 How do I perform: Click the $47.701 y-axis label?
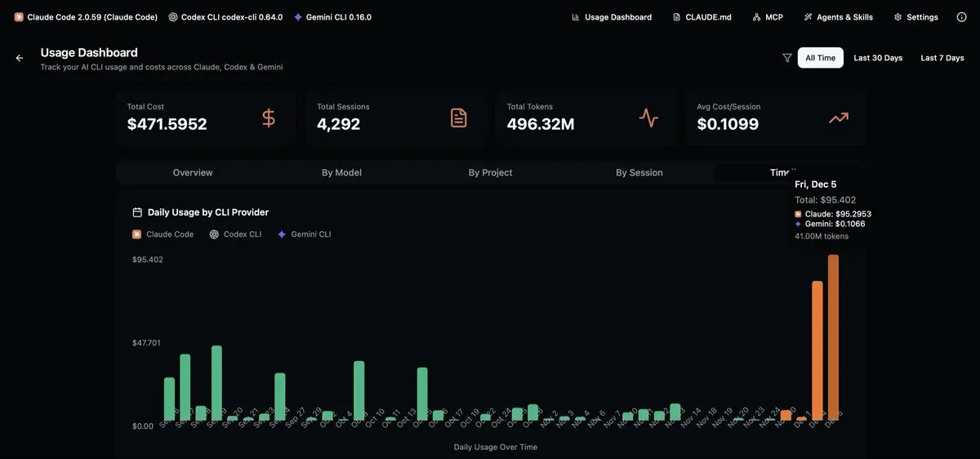[146, 343]
